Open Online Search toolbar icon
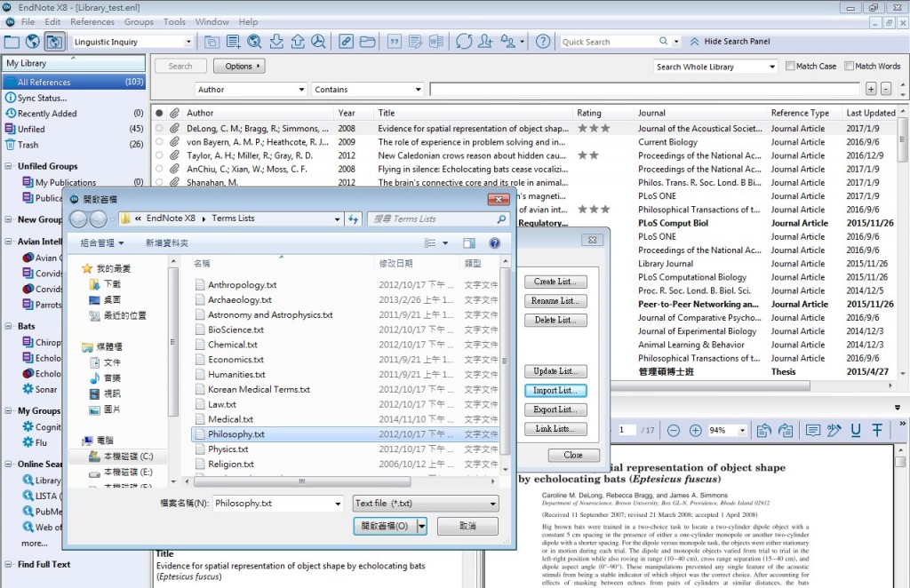This screenshot has width=910, height=588. click(254, 42)
